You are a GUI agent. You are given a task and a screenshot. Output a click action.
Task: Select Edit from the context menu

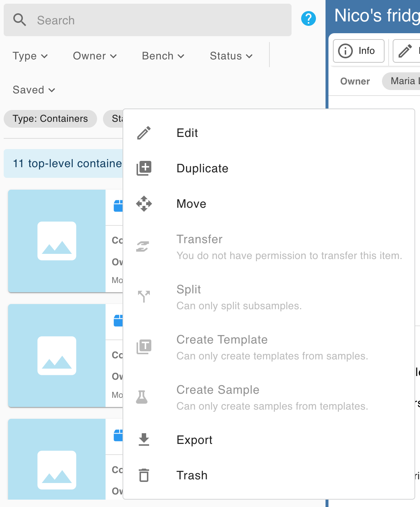269,133
